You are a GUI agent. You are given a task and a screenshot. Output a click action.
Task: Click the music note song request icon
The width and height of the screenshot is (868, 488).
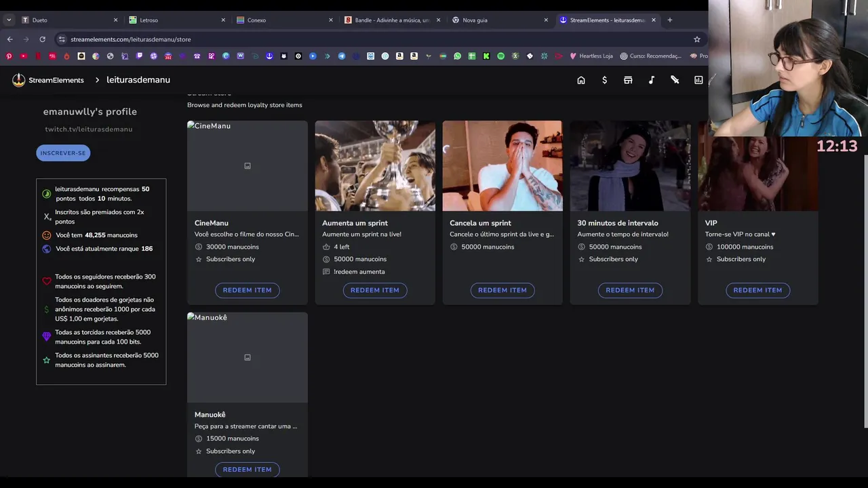pos(651,80)
